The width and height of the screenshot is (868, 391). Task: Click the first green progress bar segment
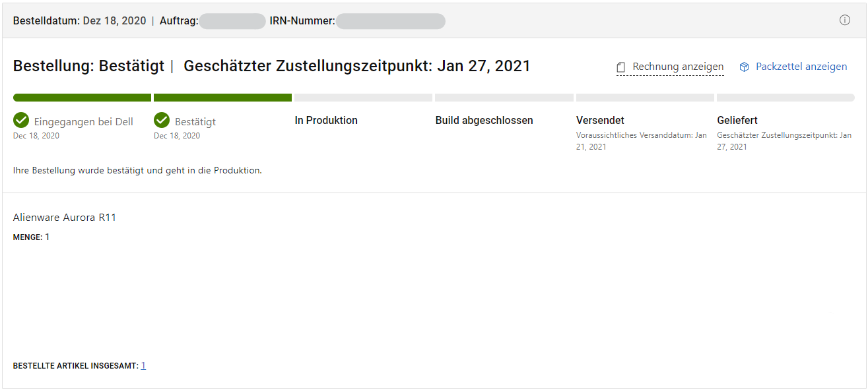82,98
